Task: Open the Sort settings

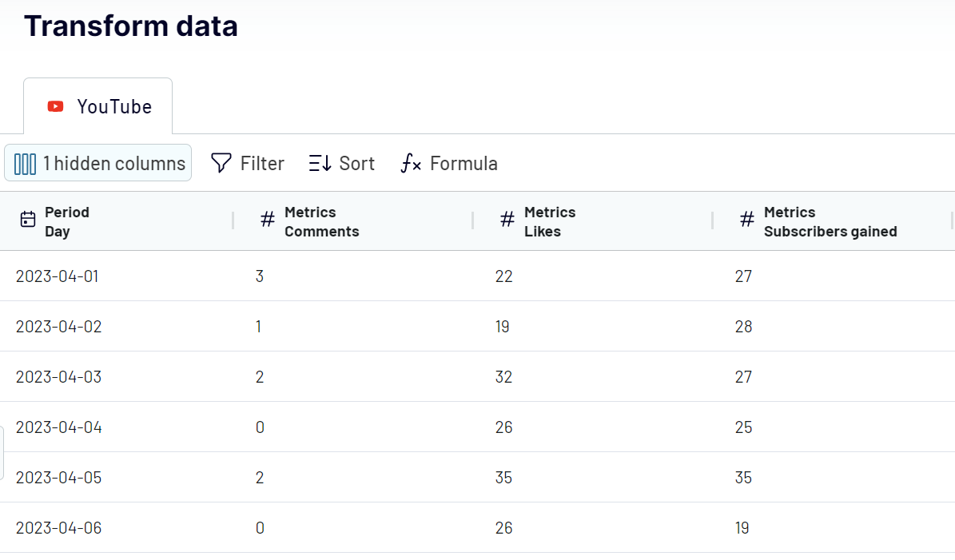Action: pyautogui.click(x=342, y=163)
